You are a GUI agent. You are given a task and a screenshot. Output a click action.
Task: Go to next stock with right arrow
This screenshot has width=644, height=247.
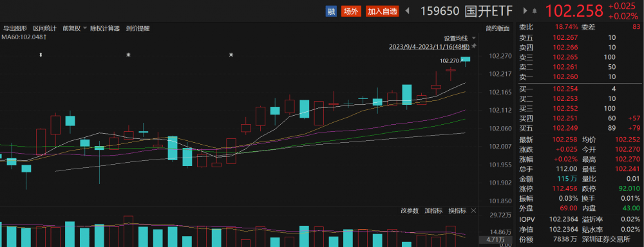525,11
